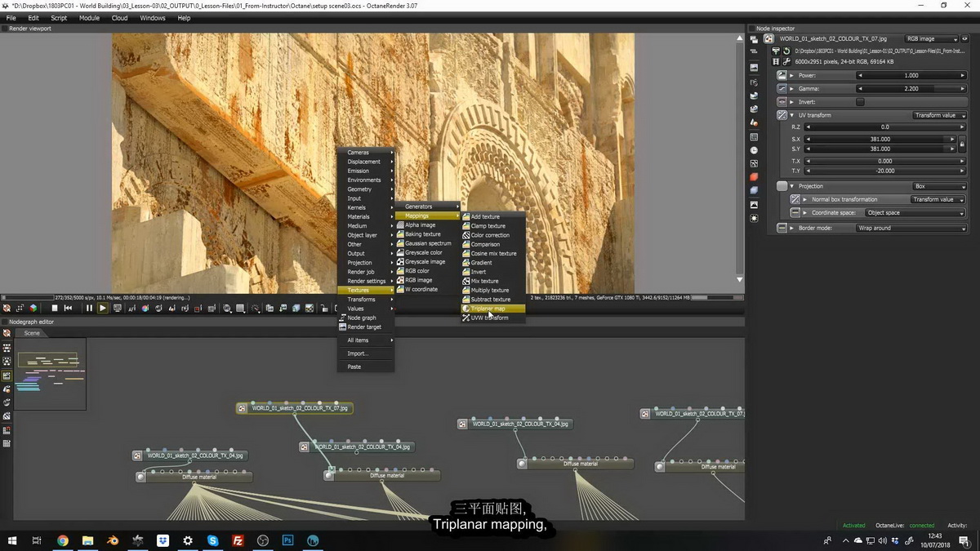This screenshot has width=980, height=551.
Task: Click the UV transform node icon
Action: (x=782, y=115)
